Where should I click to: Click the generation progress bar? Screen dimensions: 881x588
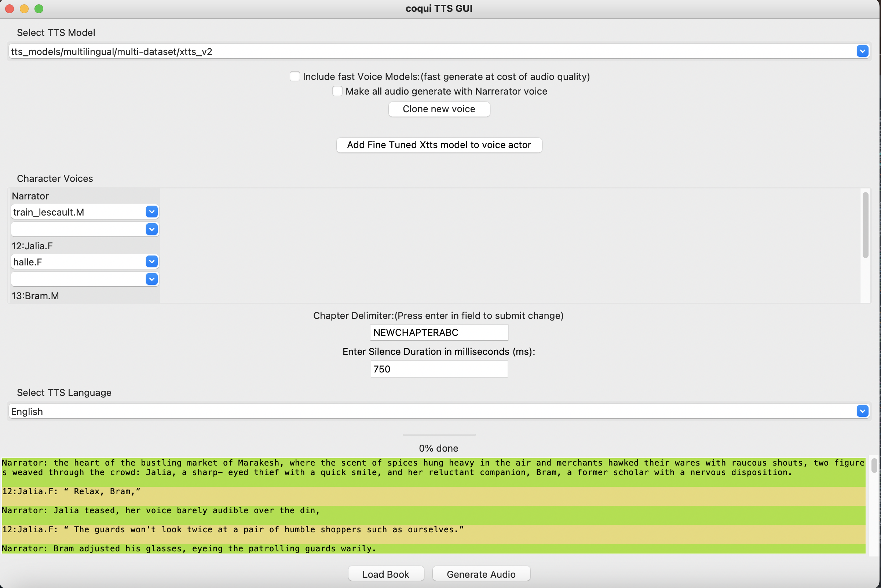point(439,435)
